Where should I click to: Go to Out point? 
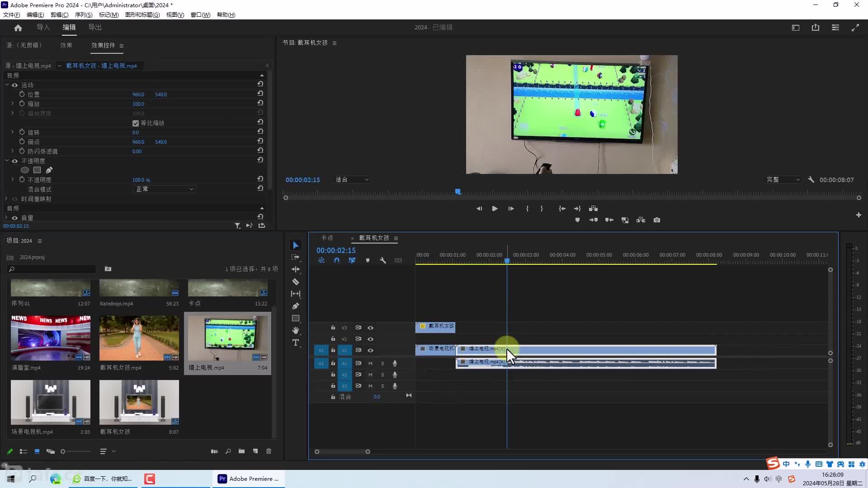(x=577, y=208)
